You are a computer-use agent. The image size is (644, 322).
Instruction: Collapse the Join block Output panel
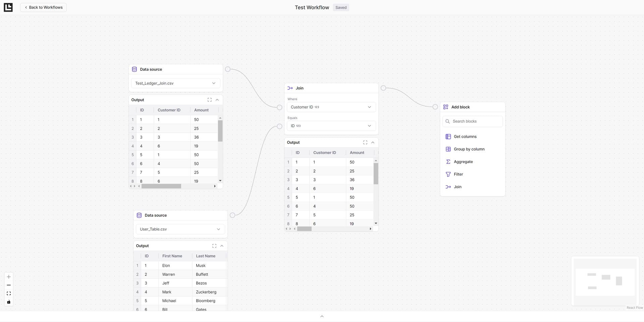[x=373, y=142]
